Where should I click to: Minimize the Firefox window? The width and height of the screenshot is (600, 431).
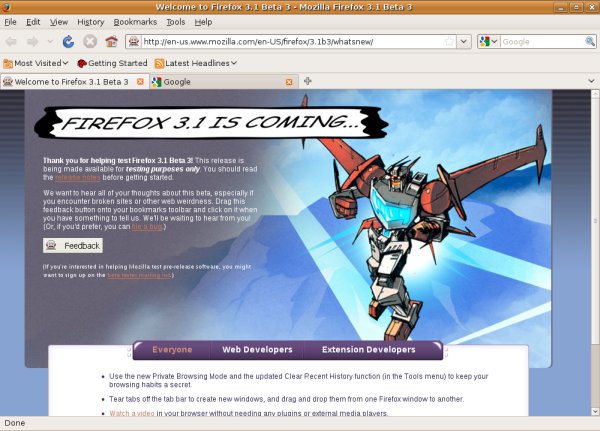coord(560,7)
